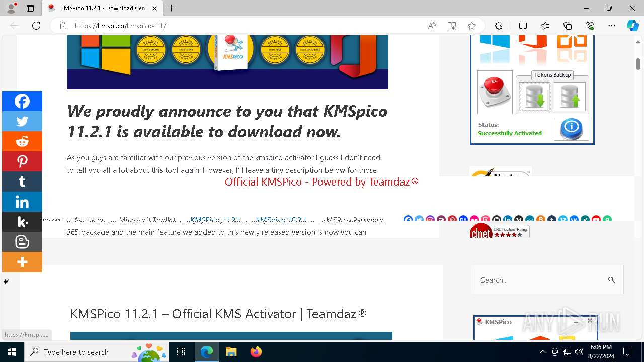644x362 pixels.
Task: Click the blue information icon
Action: (571, 129)
